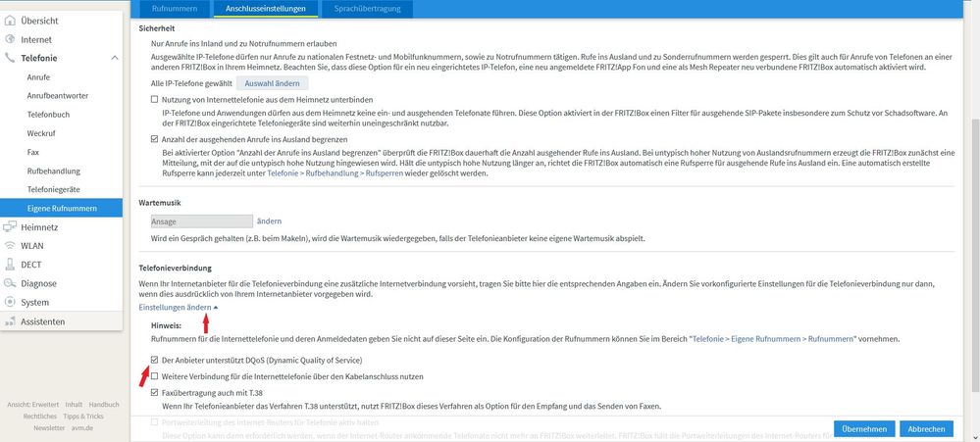Uncheck Anzahl der ausgehenden Anrufe ins Ausland begrenzen

coord(154,139)
